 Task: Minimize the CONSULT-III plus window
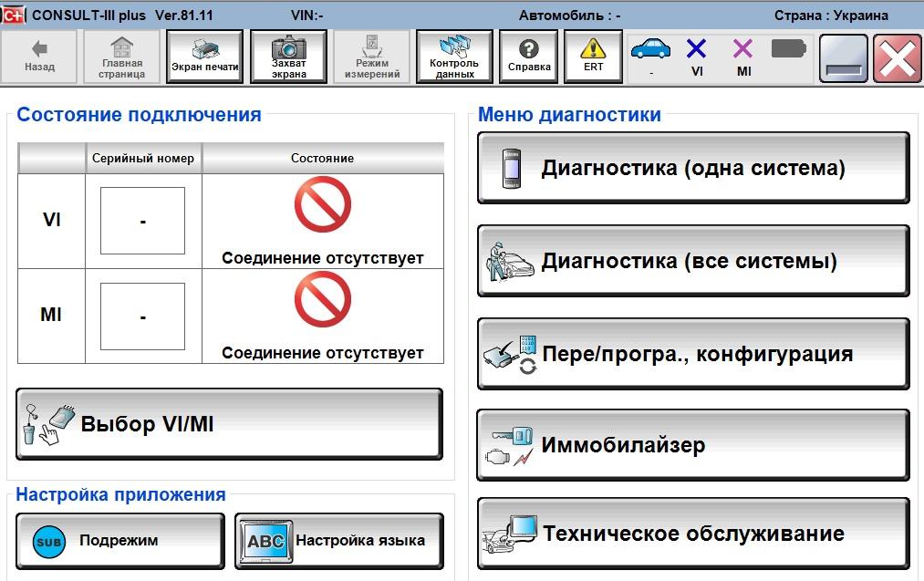point(843,57)
